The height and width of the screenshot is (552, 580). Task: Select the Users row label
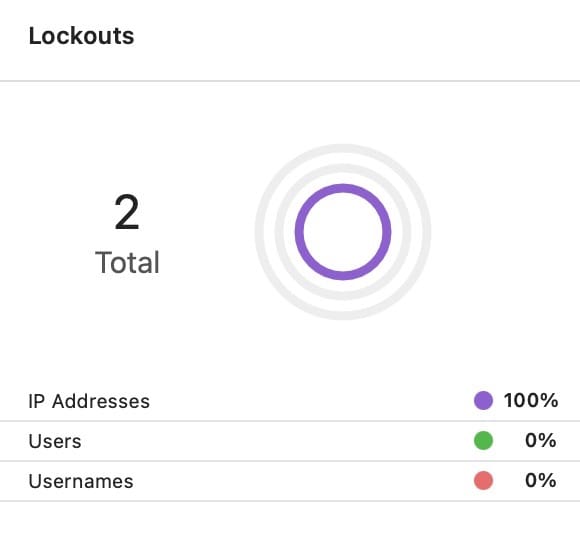pos(55,441)
